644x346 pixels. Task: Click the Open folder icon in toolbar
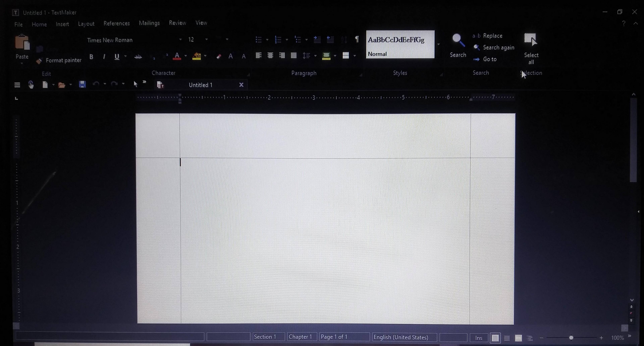tap(62, 85)
